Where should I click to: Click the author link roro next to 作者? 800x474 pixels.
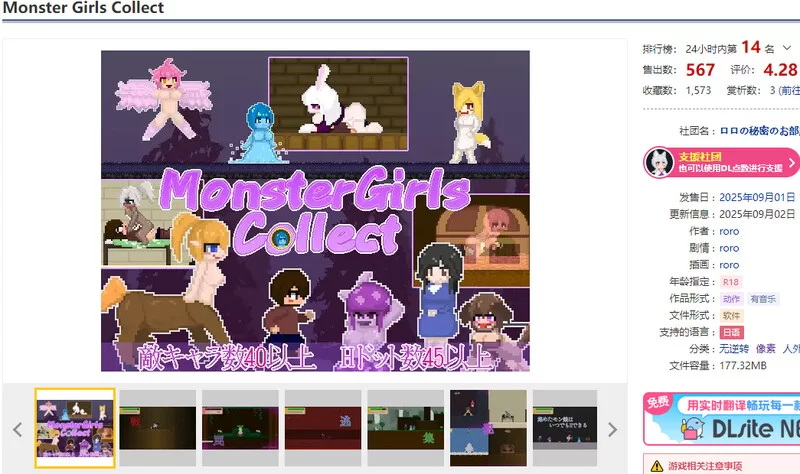(x=729, y=231)
